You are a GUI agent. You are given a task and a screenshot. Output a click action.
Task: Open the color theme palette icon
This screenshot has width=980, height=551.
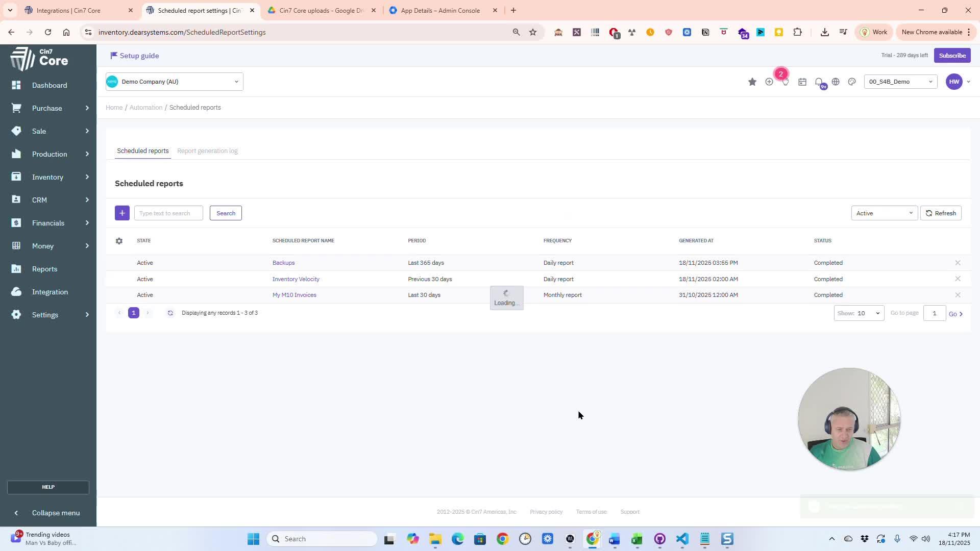pyautogui.click(x=852, y=82)
